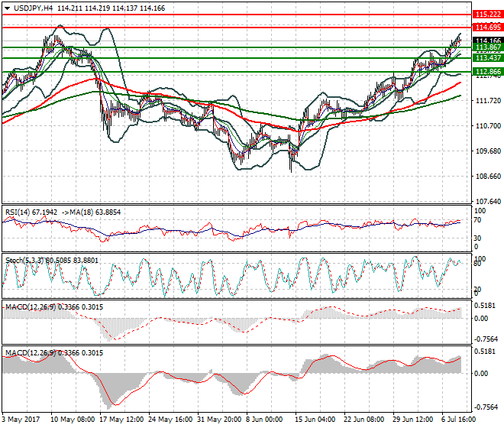Click the RSI scale value 30
The width and height of the screenshot is (504, 428).
477,238
